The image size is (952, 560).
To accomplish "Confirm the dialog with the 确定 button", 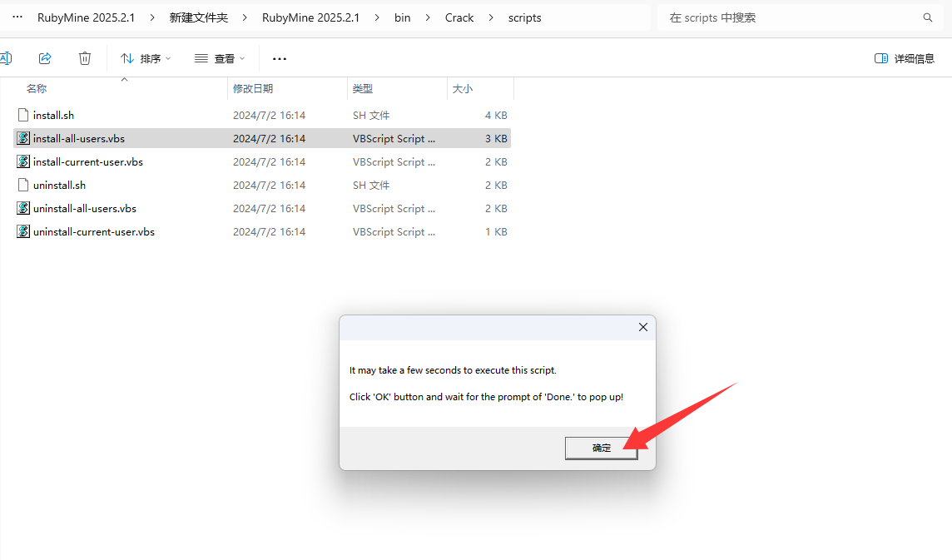I will [601, 448].
